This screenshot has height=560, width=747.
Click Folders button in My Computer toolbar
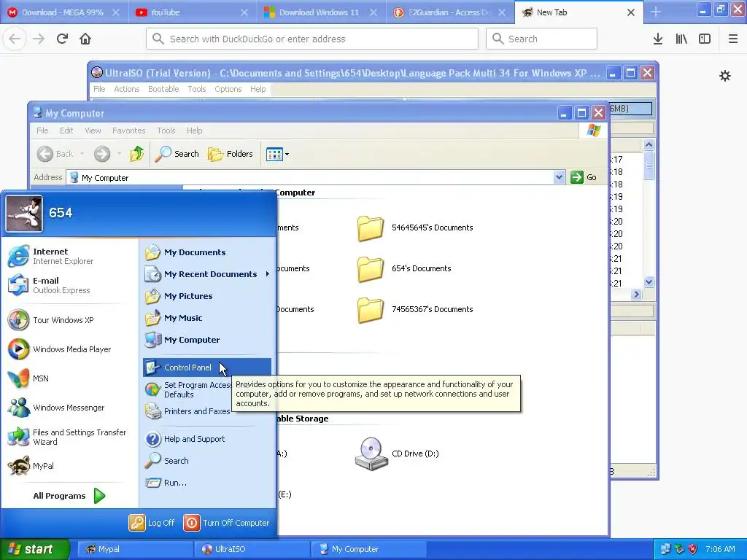point(230,154)
